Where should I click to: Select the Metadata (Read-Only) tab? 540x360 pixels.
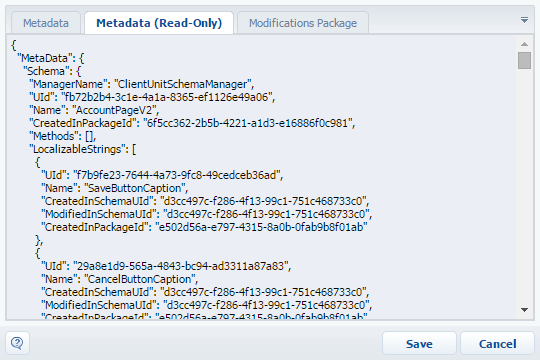click(159, 23)
